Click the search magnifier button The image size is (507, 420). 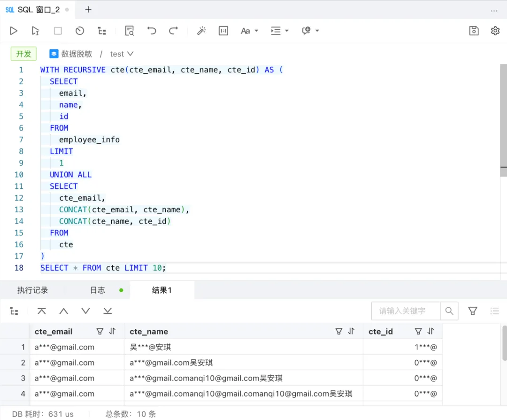(449, 311)
